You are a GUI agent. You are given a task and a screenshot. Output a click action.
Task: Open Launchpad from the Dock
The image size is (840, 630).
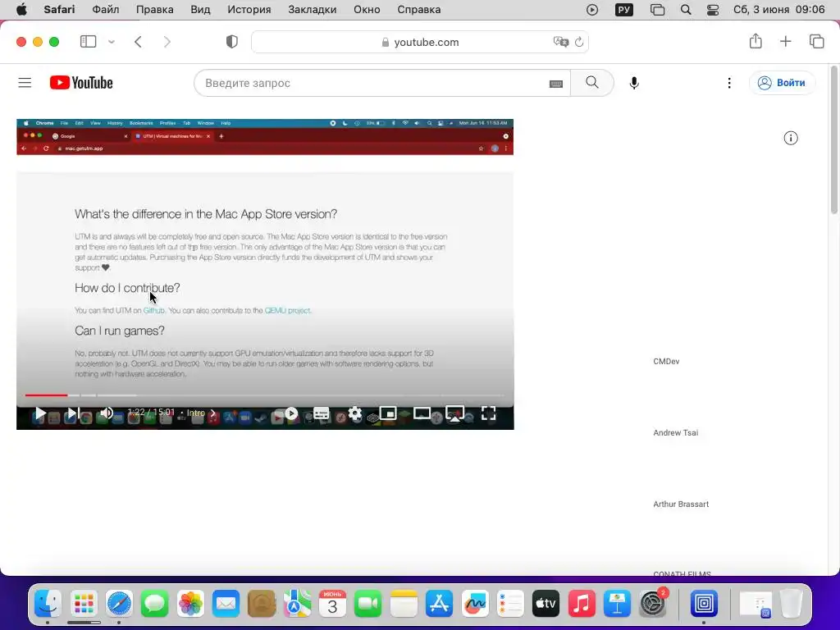pyautogui.click(x=84, y=605)
